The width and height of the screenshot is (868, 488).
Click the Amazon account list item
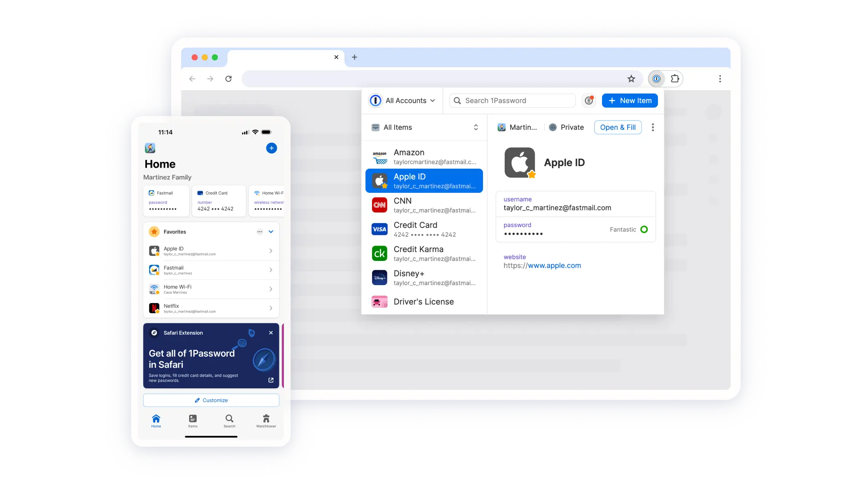point(424,156)
